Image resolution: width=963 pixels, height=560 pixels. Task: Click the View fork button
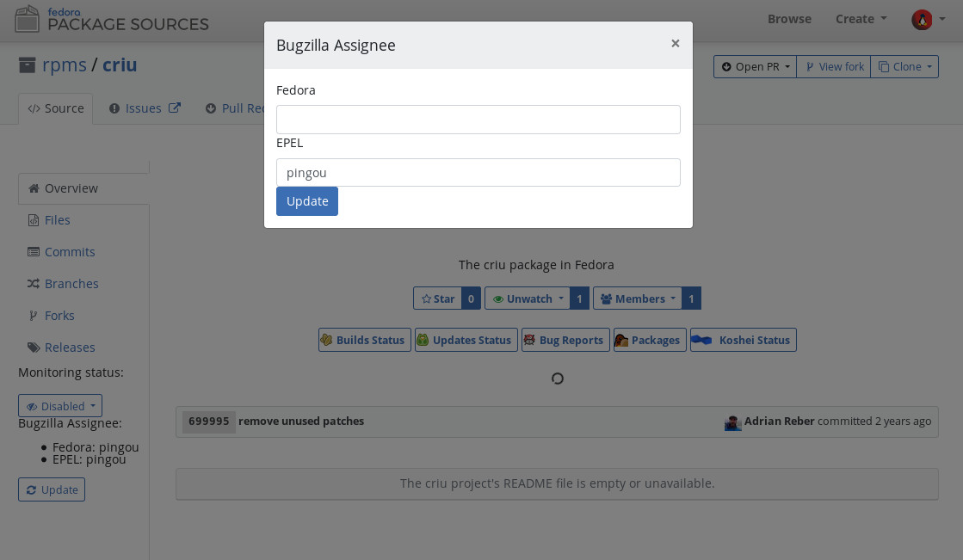coord(833,66)
